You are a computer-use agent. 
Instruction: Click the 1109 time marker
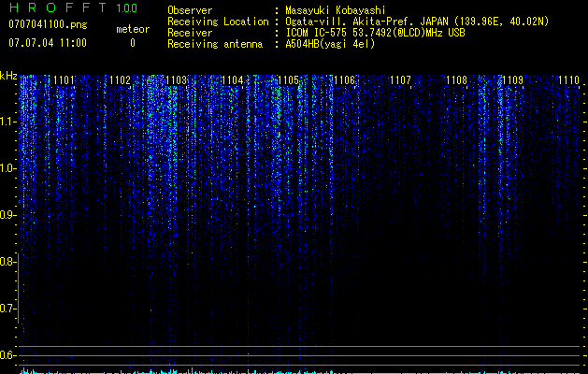[512, 80]
